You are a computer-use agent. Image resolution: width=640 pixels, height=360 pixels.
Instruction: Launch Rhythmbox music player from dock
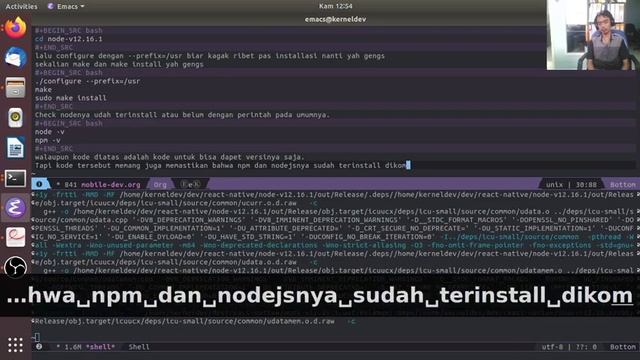point(16,118)
